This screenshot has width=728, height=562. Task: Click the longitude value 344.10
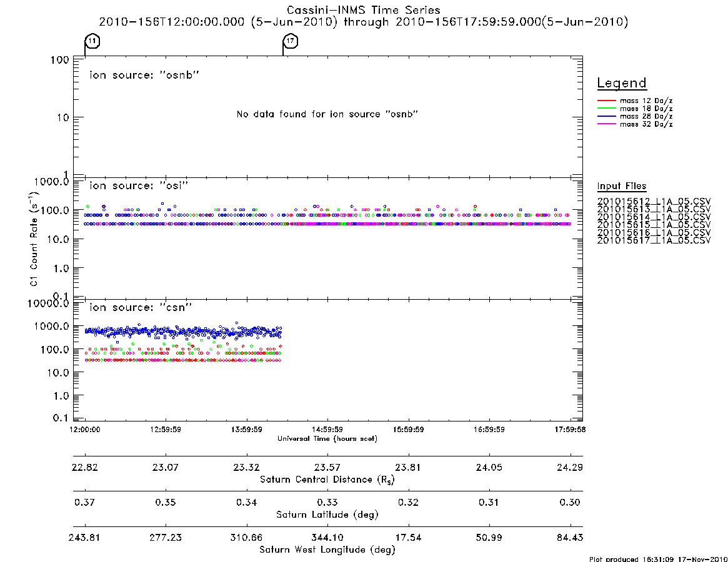(327, 538)
